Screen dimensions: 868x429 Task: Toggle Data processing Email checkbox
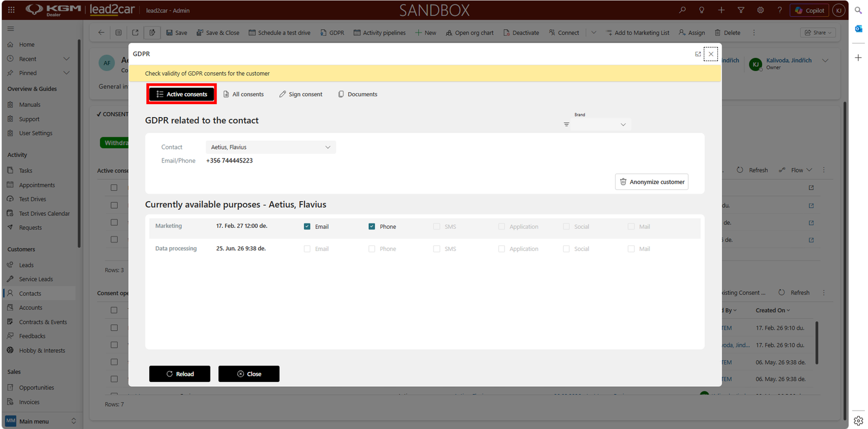click(x=307, y=248)
